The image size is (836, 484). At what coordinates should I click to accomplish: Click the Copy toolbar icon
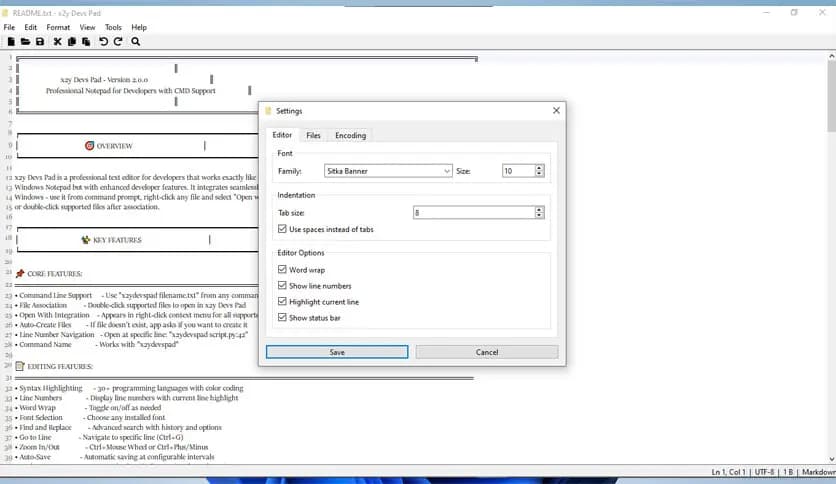click(x=72, y=42)
